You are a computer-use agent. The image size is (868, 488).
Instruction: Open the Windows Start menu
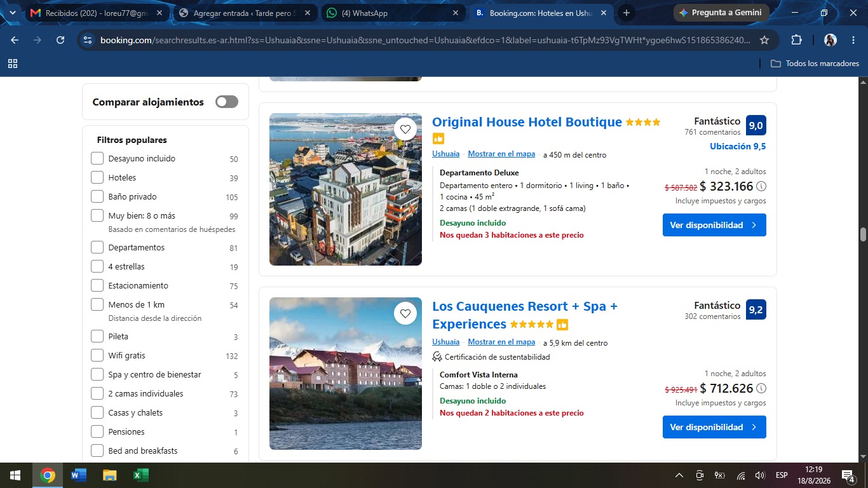coord(15,475)
